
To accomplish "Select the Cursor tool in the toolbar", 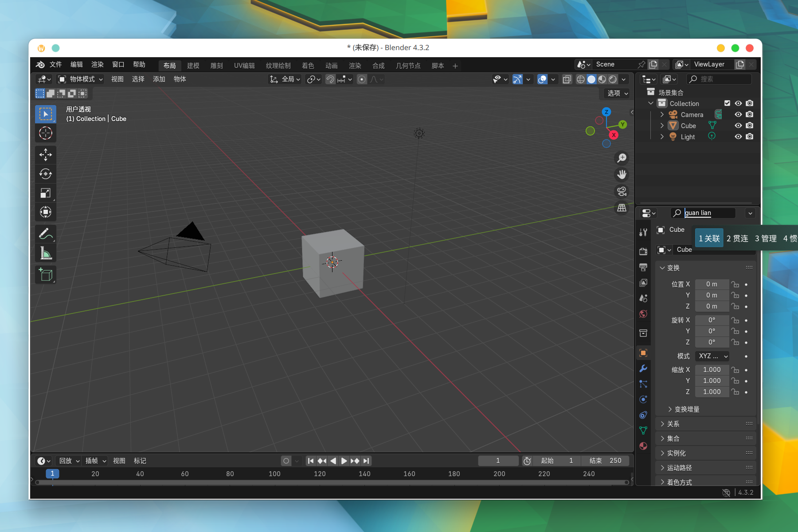I will 46,133.
